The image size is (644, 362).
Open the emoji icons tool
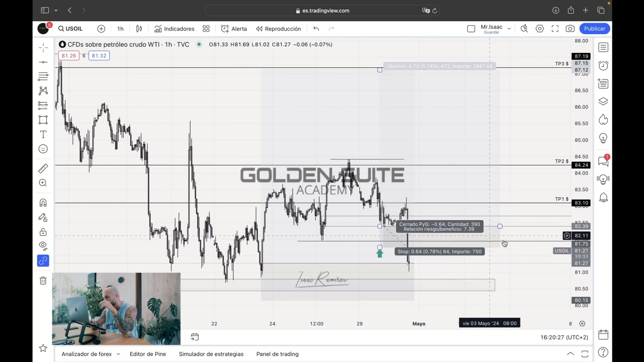(x=43, y=149)
